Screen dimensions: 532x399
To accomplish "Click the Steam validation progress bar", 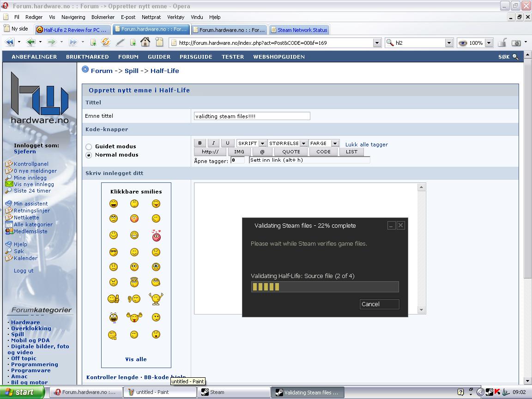I will point(325,287).
